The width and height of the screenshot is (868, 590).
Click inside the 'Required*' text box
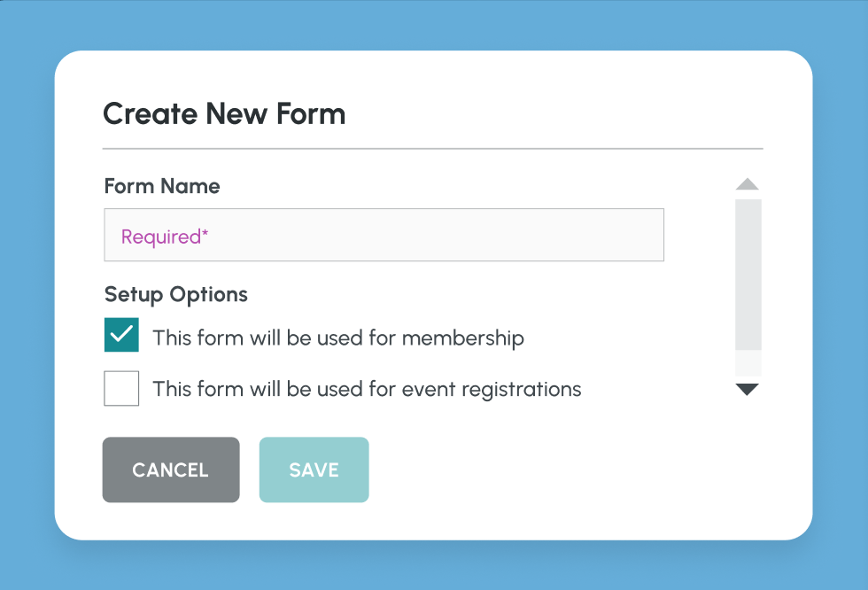click(x=384, y=234)
